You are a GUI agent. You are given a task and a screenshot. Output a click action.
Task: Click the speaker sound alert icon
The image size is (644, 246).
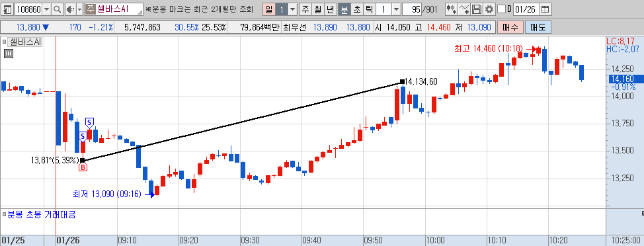click(x=70, y=9)
